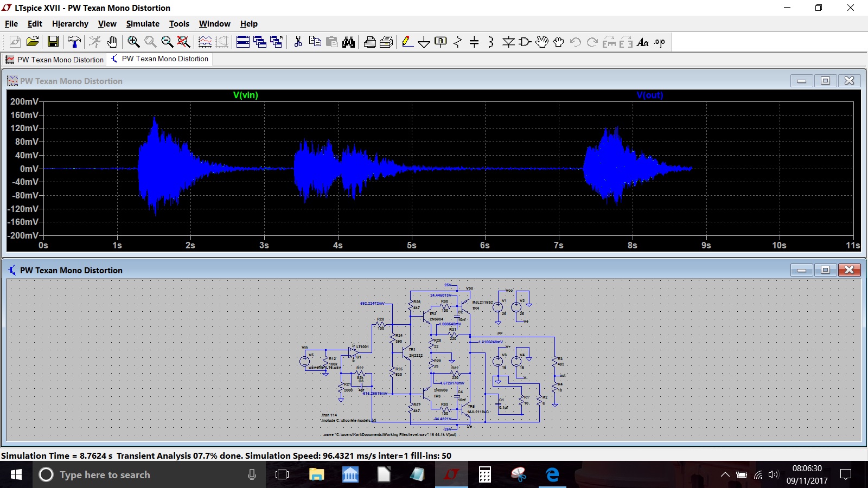This screenshot has width=868, height=488.
Task: Click the 5s time axis label
Action: pos(412,246)
